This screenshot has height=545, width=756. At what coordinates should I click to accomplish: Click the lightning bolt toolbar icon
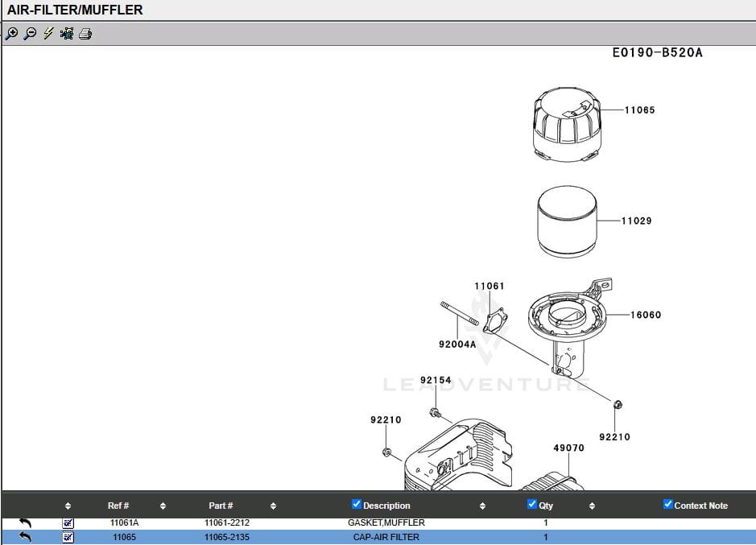click(x=48, y=34)
